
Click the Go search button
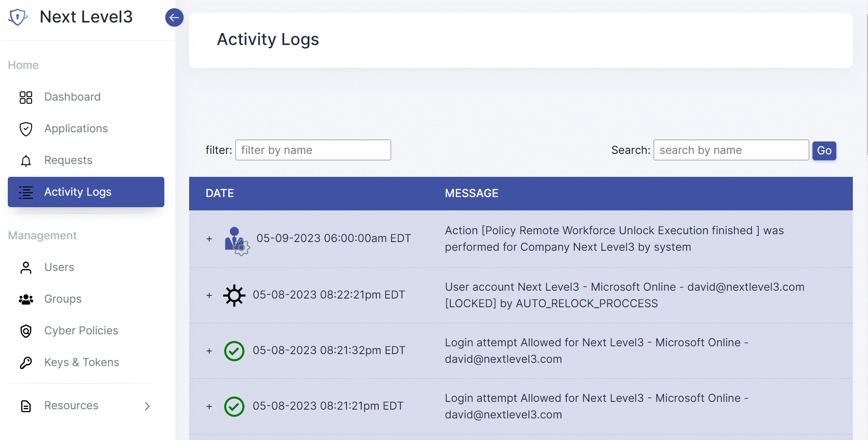click(x=824, y=151)
